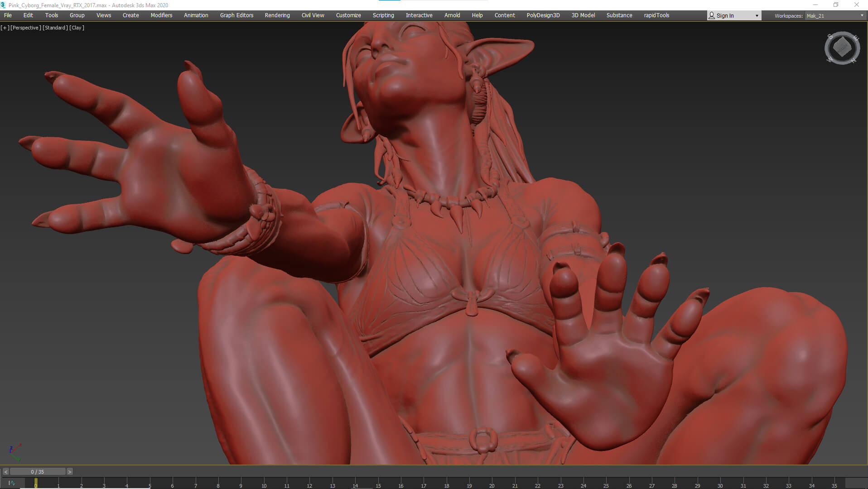Jump to frame 20 on the track bar

492,483
